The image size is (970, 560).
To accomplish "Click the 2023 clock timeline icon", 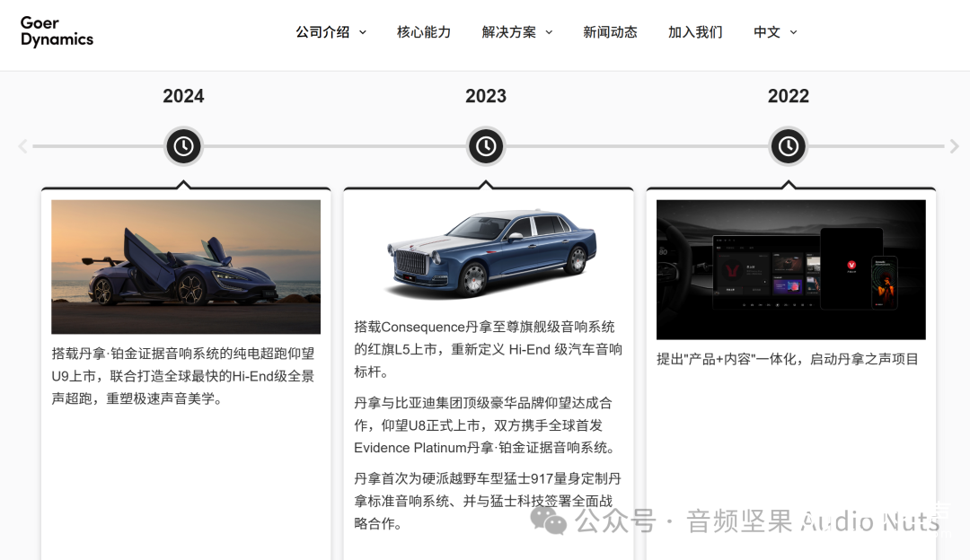I will coord(486,146).
